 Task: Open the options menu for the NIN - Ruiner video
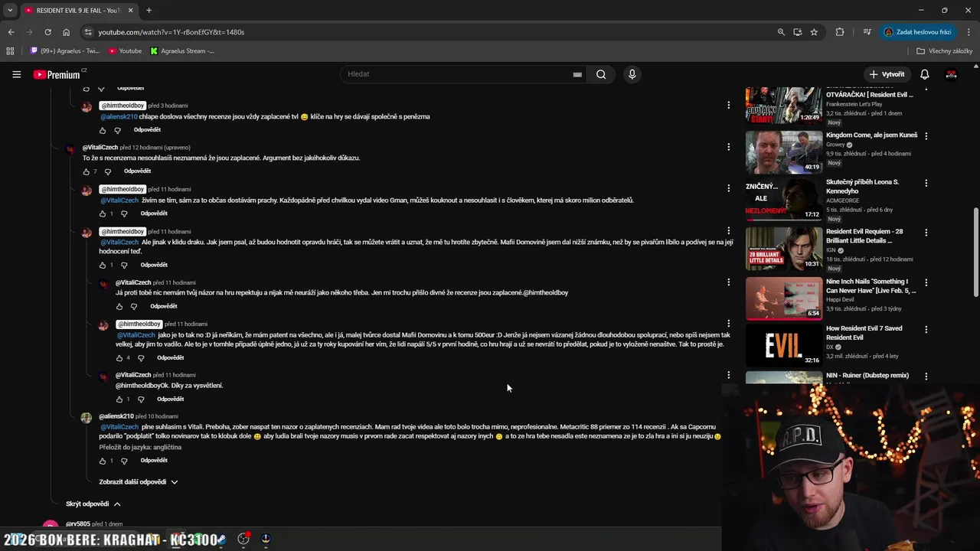[x=926, y=376]
